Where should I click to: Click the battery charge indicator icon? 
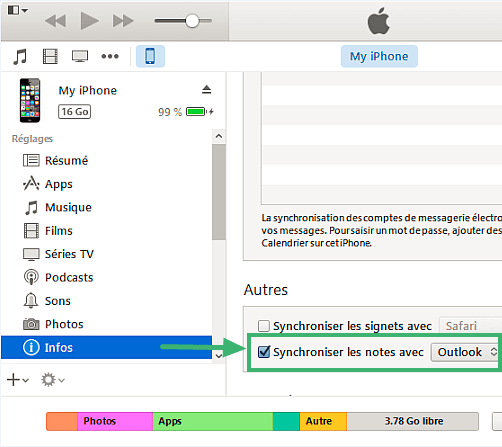(199, 111)
